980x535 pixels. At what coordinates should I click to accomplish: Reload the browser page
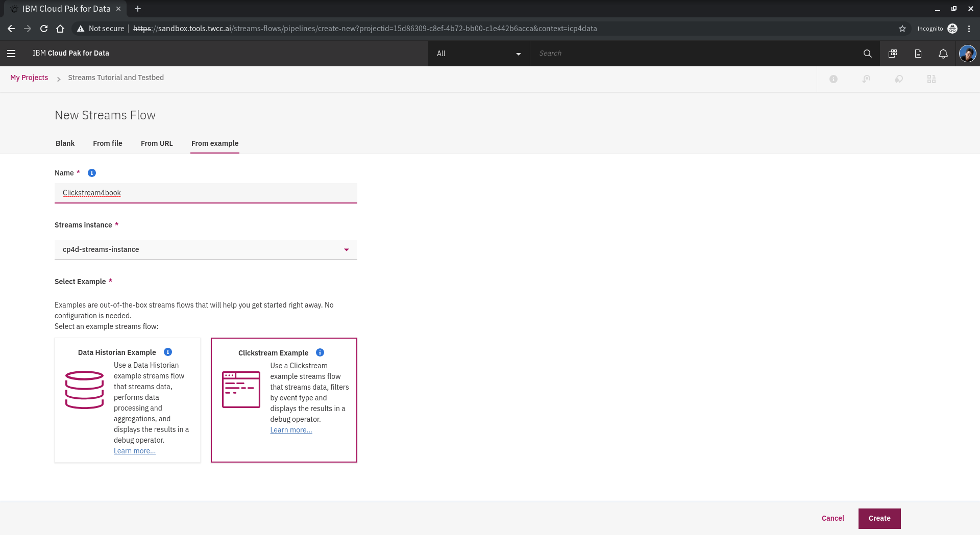tap(44, 29)
